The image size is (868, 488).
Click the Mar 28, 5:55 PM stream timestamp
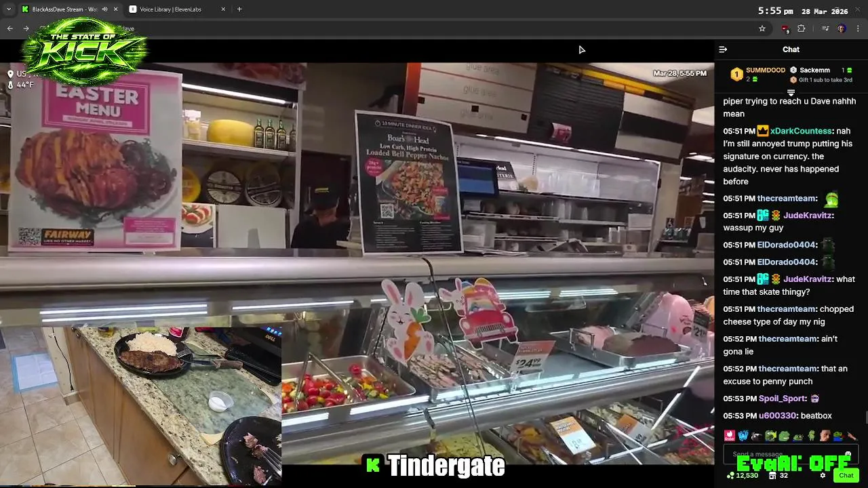(679, 73)
